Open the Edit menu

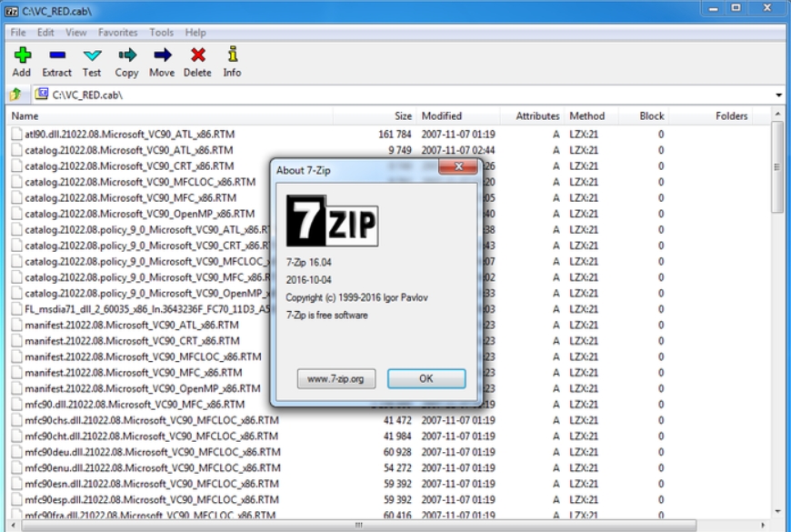coord(45,33)
